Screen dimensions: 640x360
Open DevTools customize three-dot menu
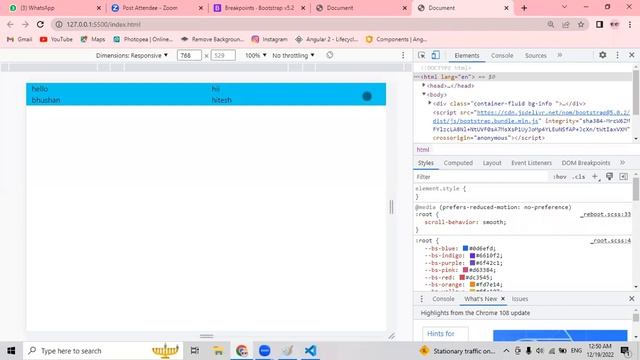pos(617,55)
